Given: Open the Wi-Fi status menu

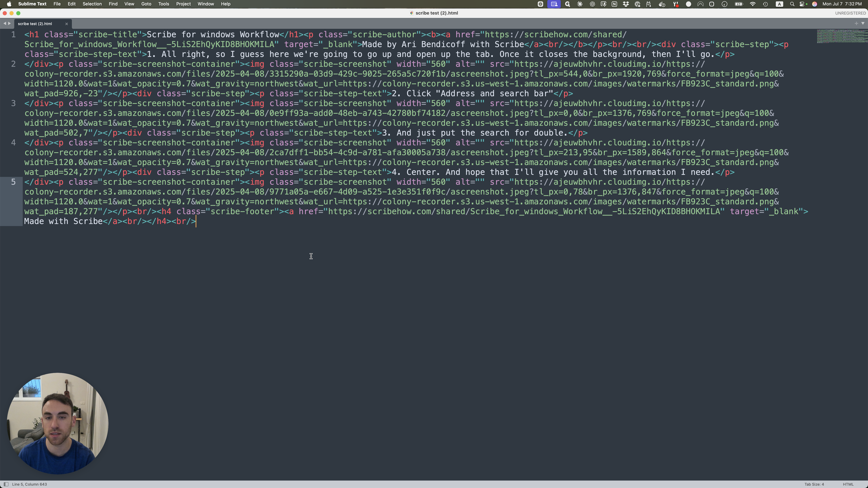Looking at the screenshot, I should pos(752,4).
